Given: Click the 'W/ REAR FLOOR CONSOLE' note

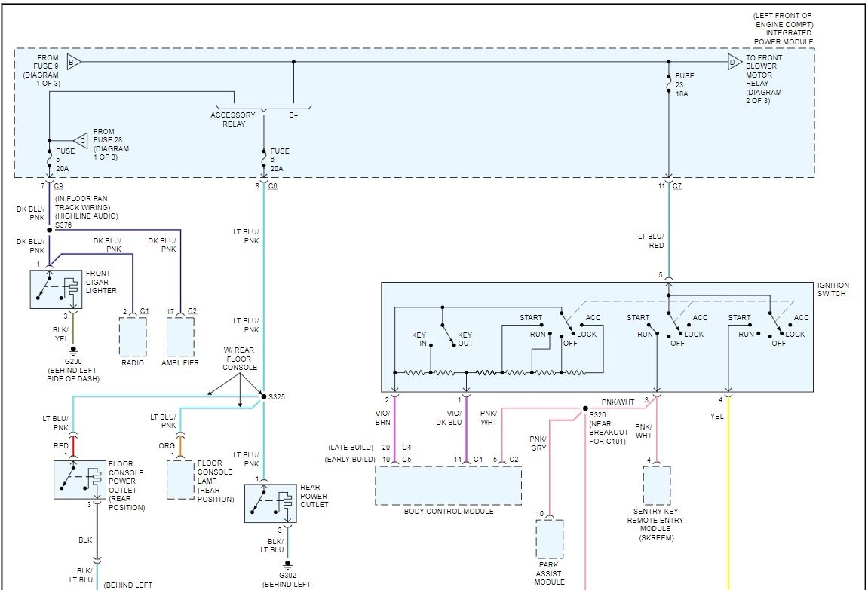Looking at the screenshot, I should pyautogui.click(x=240, y=359).
